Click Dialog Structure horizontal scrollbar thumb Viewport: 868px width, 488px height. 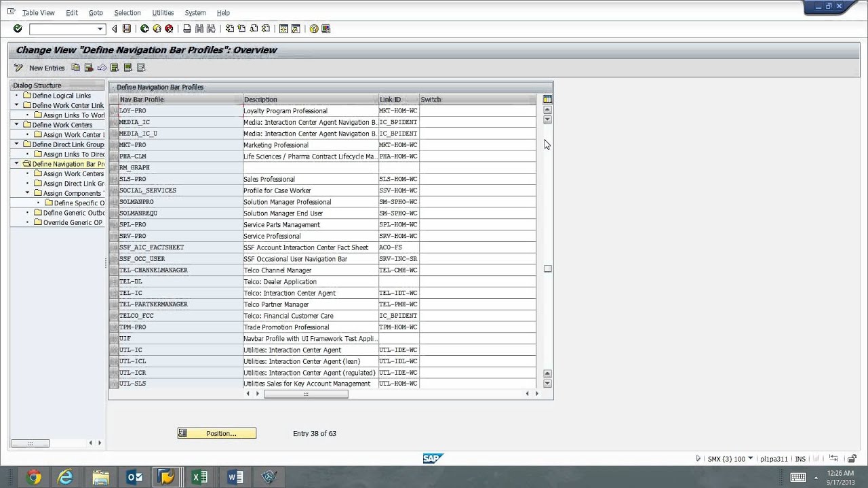(30, 443)
